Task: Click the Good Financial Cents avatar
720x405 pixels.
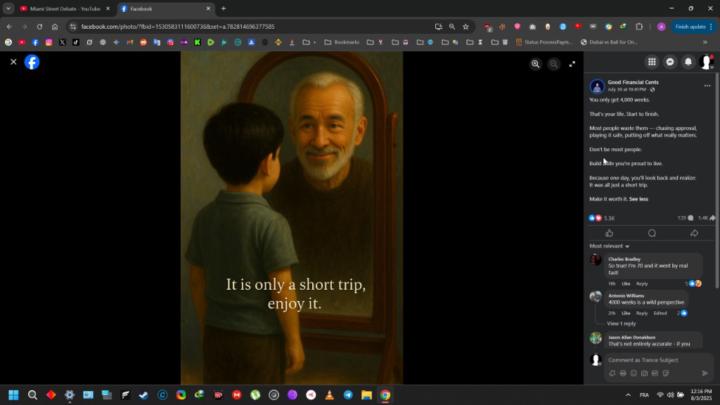Action: [x=597, y=86]
